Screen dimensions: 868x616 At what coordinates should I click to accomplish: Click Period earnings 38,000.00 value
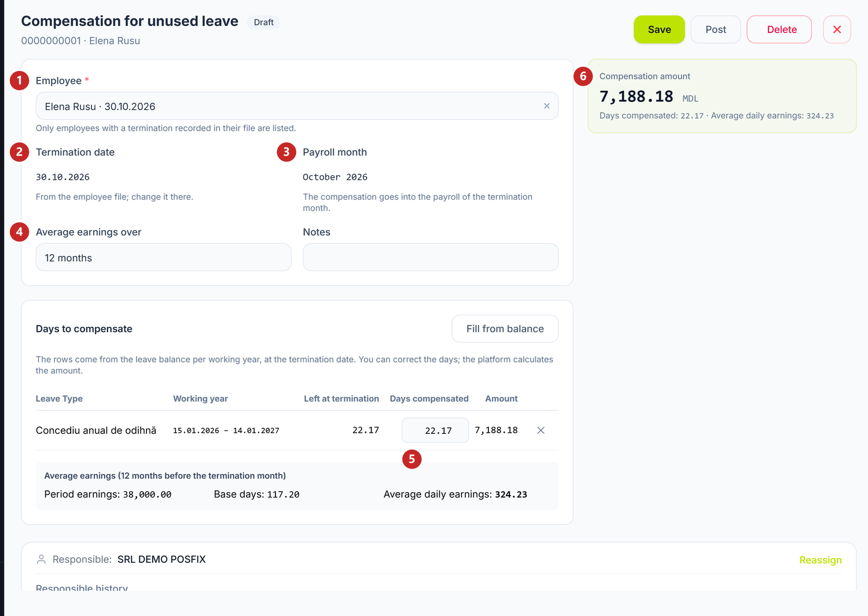click(147, 495)
